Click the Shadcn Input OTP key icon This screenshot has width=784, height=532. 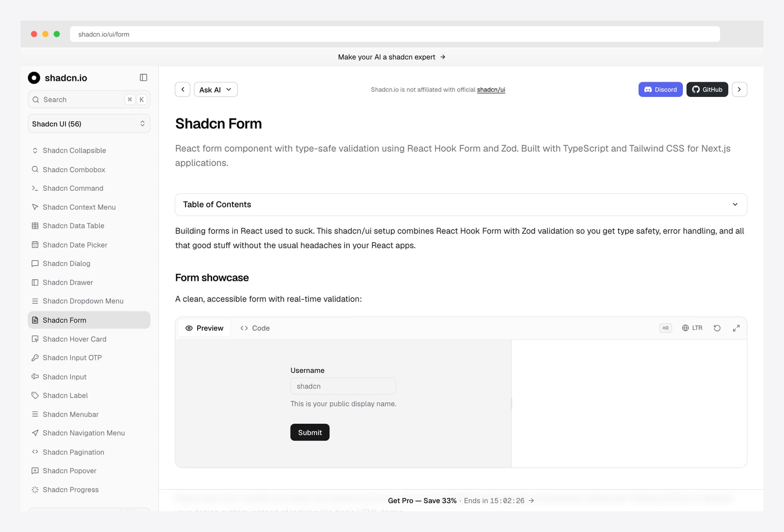click(x=35, y=358)
